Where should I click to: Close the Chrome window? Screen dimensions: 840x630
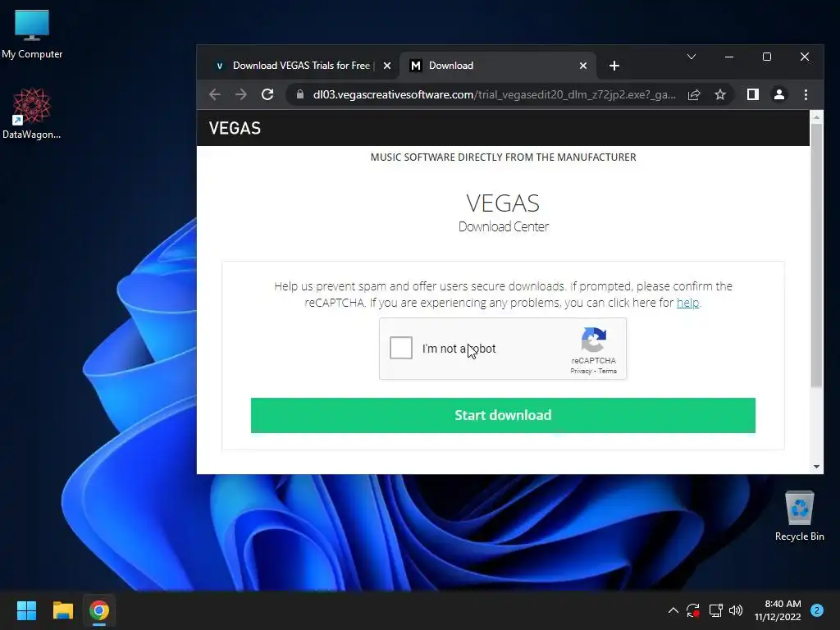804,57
